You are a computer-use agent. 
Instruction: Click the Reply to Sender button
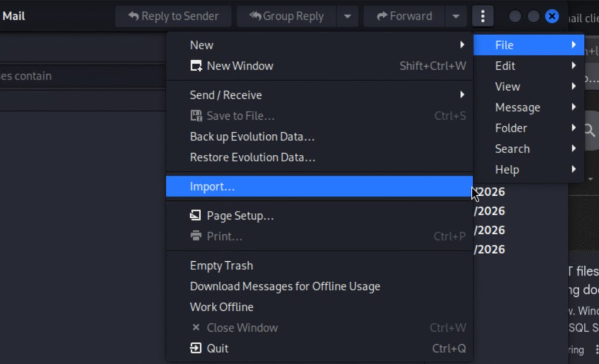click(x=173, y=16)
